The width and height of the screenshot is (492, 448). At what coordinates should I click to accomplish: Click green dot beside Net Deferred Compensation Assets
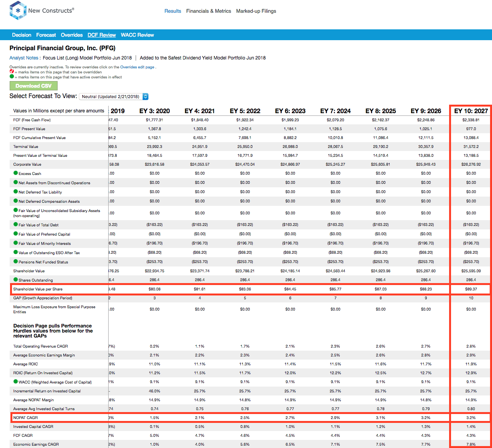coord(16,201)
